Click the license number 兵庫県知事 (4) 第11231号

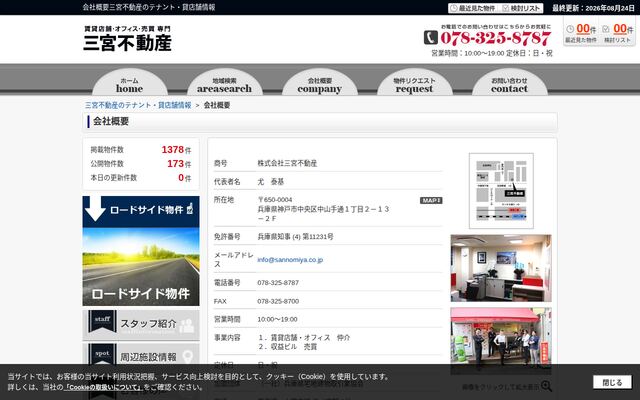(x=295, y=237)
